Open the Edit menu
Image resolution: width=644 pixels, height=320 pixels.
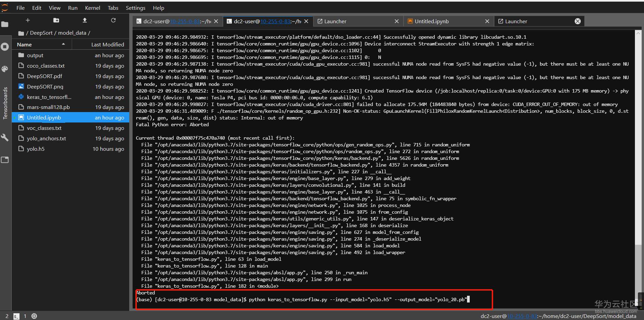tap(37, 8)
